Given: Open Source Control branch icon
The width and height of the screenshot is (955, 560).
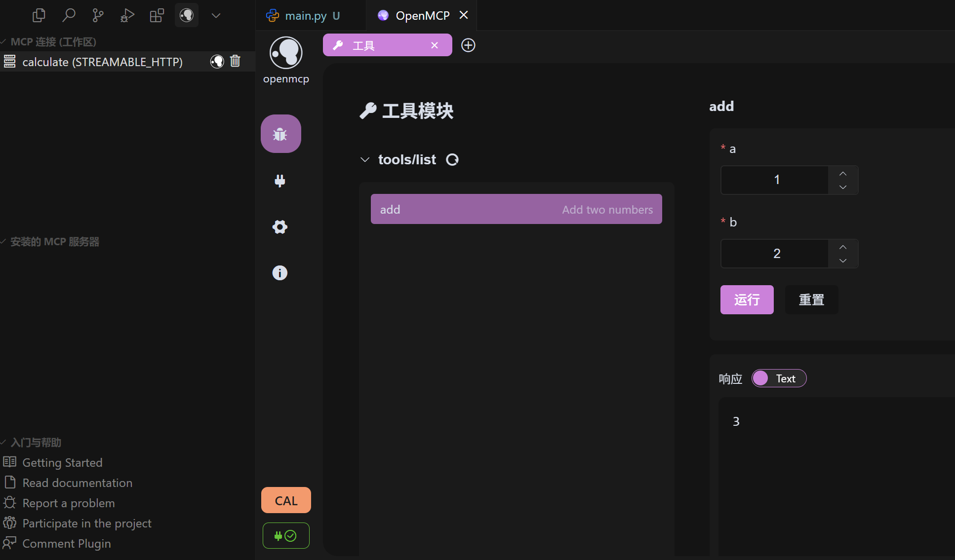Looking at the screenshot, I should pyautogui.click(x=98, y=15).
